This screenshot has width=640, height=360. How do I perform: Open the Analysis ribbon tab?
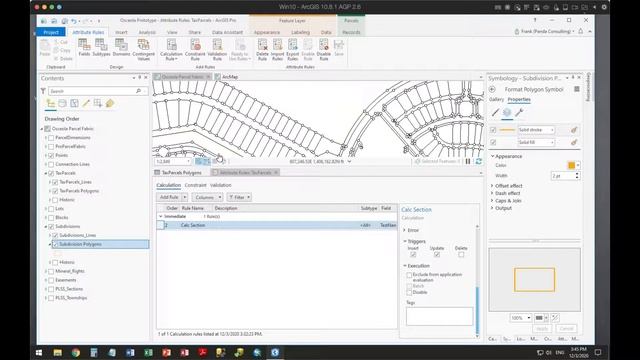147,32
